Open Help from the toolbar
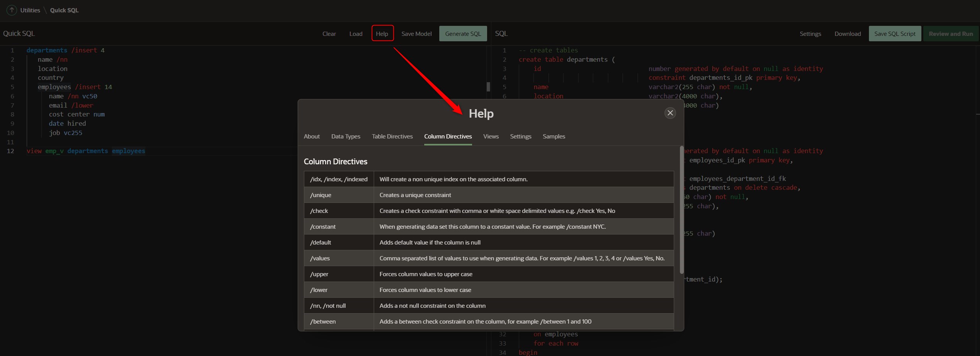Image resolution: width=980 pixels, height=356 pixels. pyautogui.click(x=382, y=34)
